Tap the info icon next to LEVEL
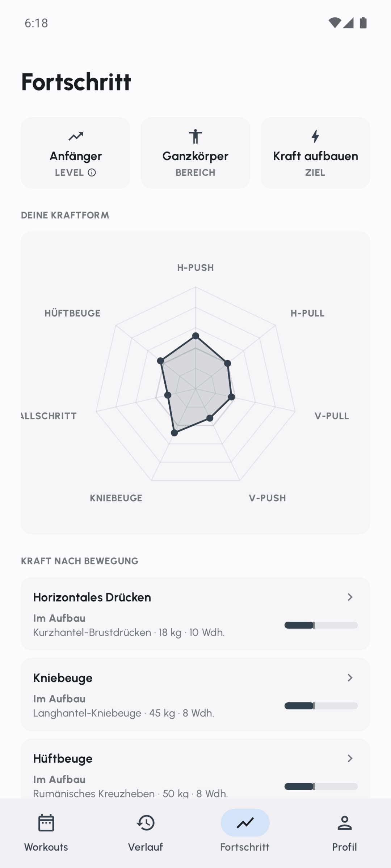The height and width of the screenshot is (868, 391). tap(92, 173)
